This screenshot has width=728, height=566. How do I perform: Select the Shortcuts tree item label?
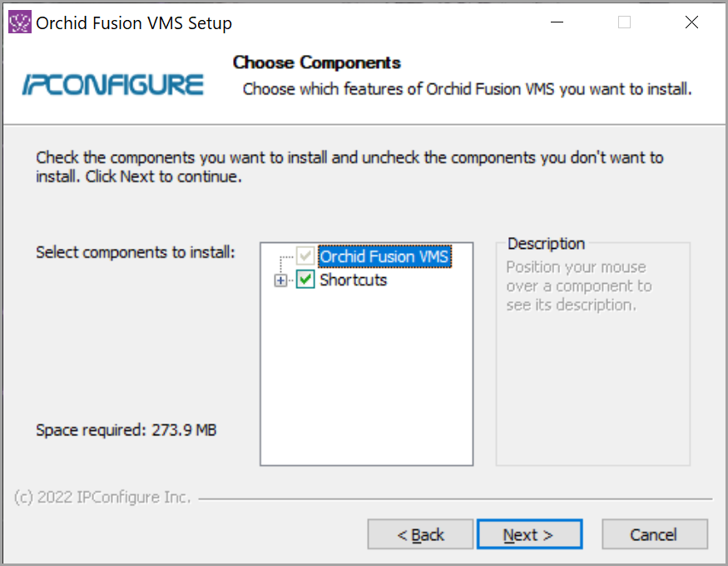[x=354, y=281]
